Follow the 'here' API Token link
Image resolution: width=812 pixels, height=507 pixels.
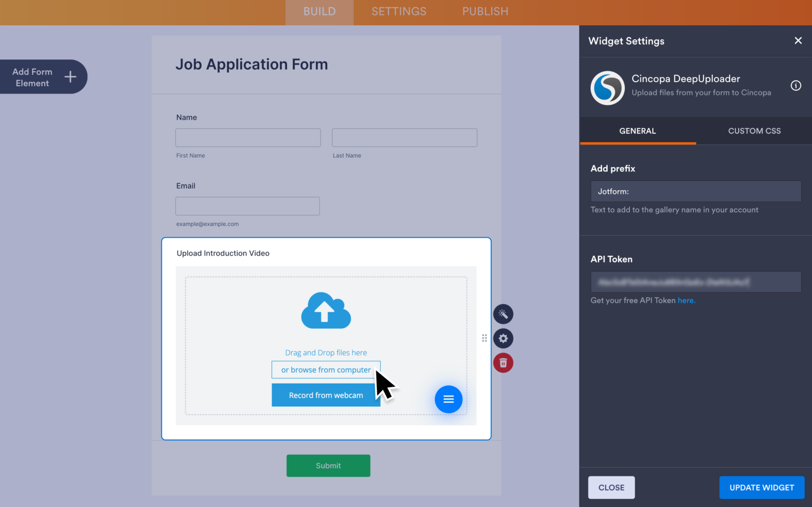(x=686, y=301)
